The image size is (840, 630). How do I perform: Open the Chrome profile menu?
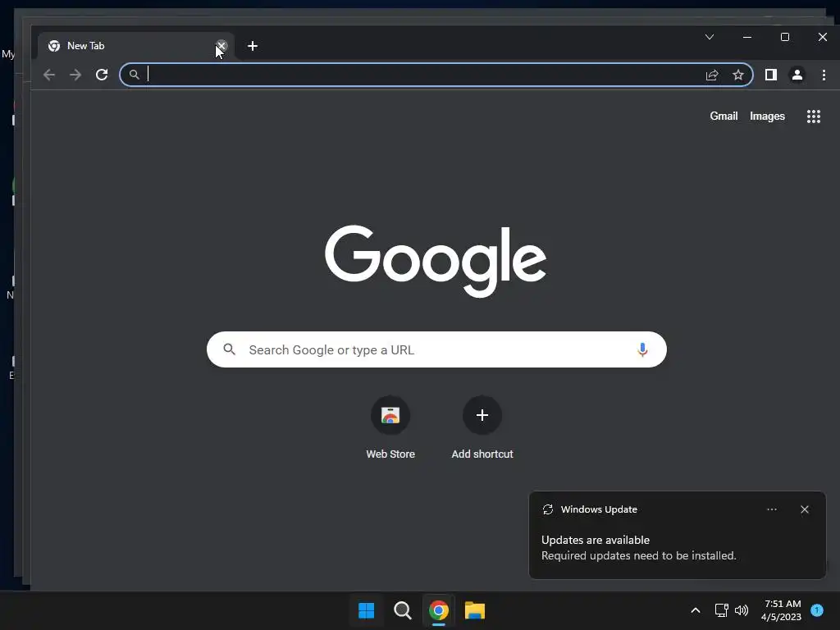pos(797,75)
